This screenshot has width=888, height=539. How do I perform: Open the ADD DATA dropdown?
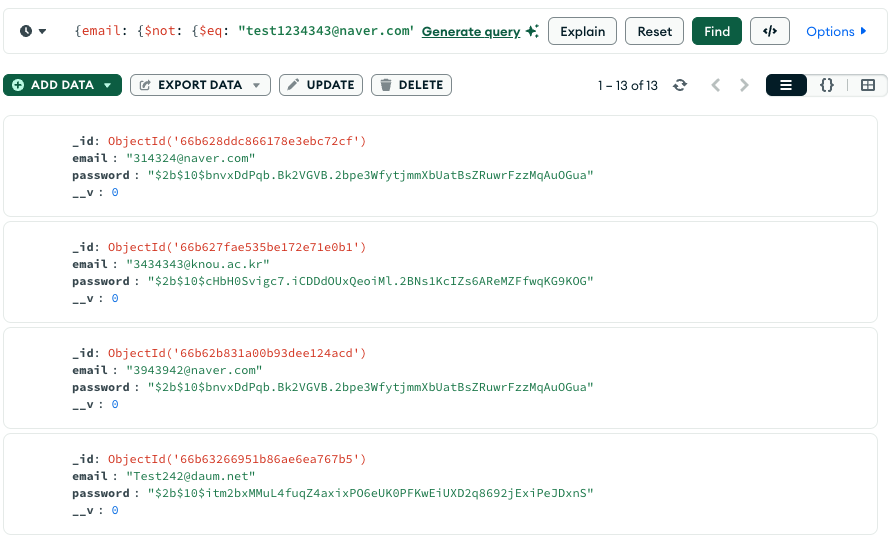point(62,85)
